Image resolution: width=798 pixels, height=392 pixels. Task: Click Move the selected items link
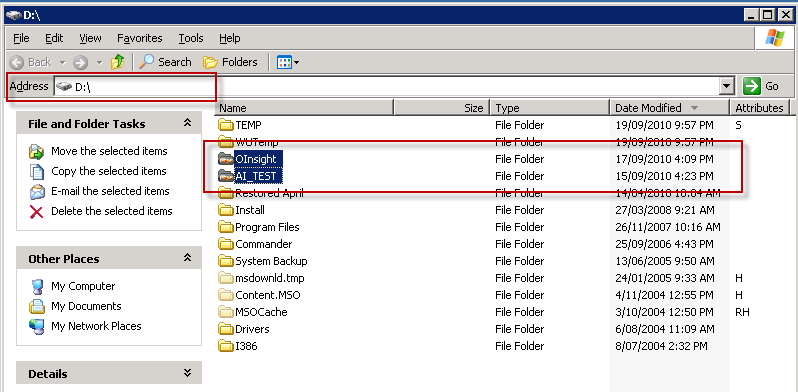(x=109, y=151)
